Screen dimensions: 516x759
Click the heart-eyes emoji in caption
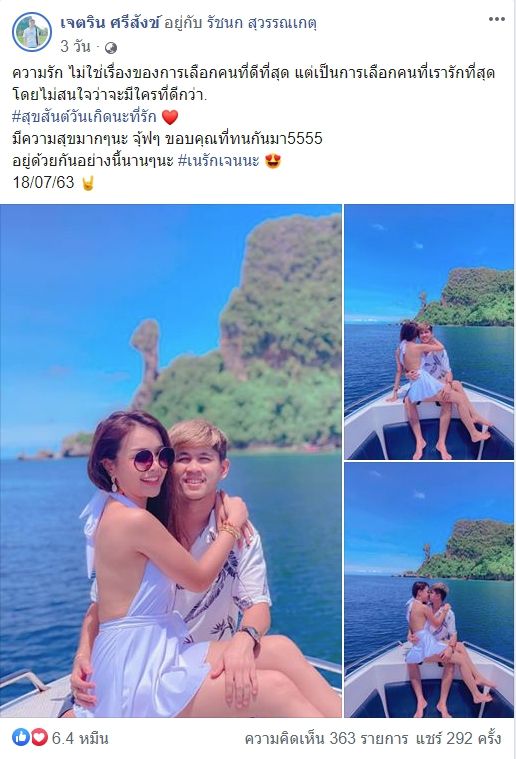[273, 161]
